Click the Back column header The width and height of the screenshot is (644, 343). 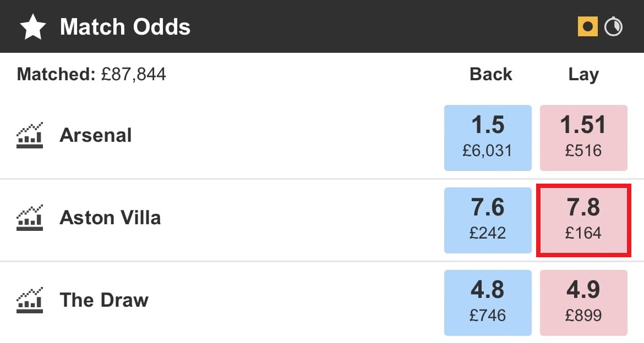[x=490, y=74]
